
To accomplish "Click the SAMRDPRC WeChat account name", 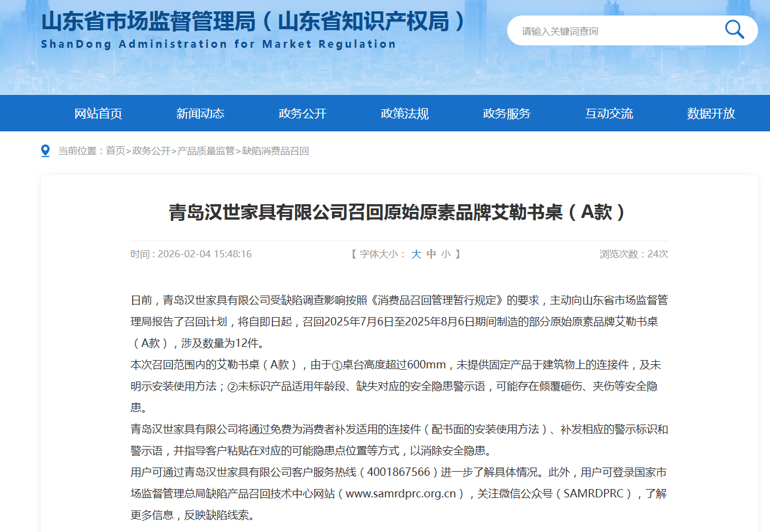I will [594, 494].
